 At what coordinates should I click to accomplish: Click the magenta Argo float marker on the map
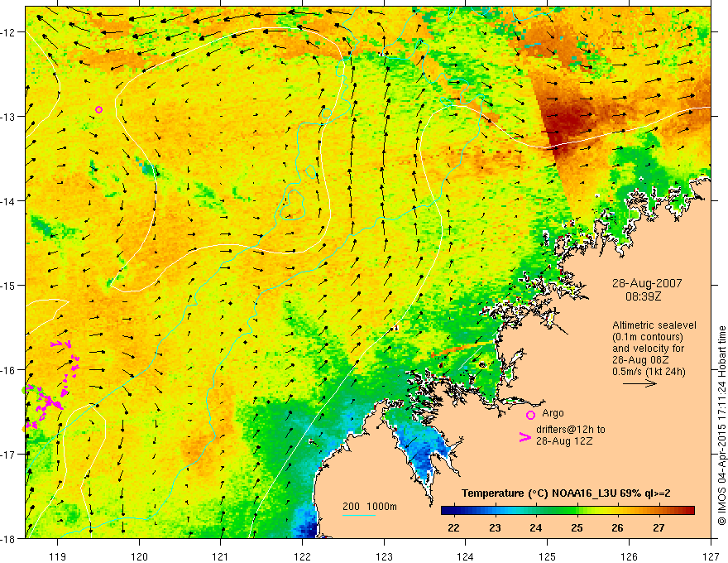[x=99, y=109]
